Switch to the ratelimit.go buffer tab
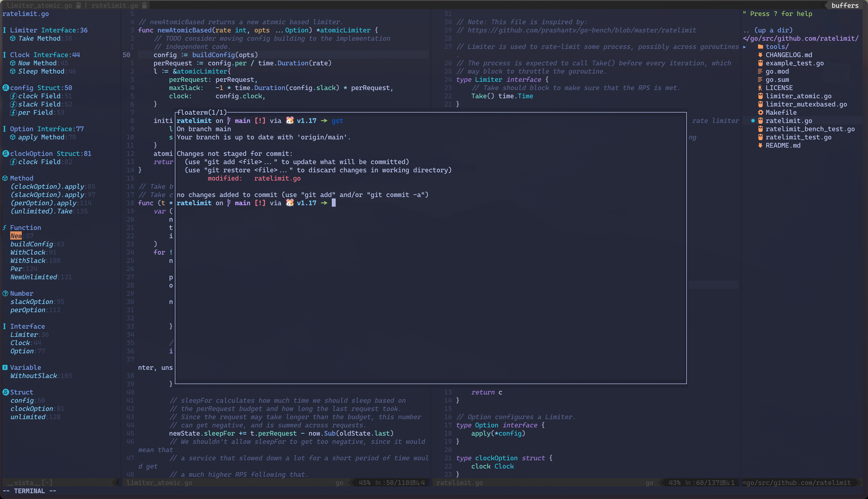868x499 pixels. tap(115, 5)
